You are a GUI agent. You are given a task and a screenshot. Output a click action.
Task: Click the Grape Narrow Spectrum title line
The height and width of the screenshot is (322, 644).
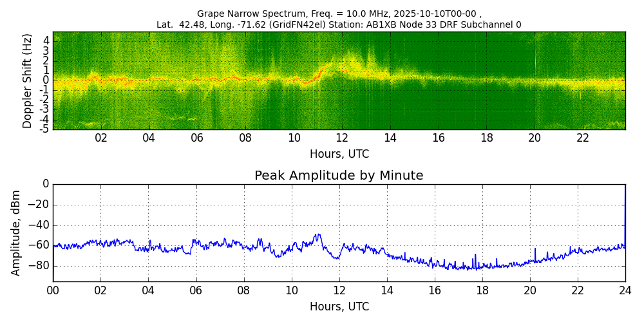tap(339, 14)
